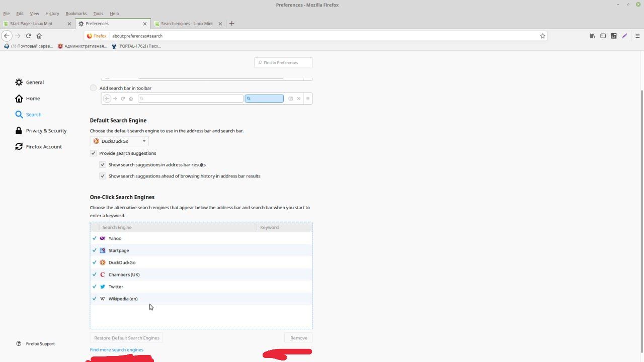644x362 pixels.
Task: Open the Почтовый сервер bookmark
Action: tap(28, 46)
